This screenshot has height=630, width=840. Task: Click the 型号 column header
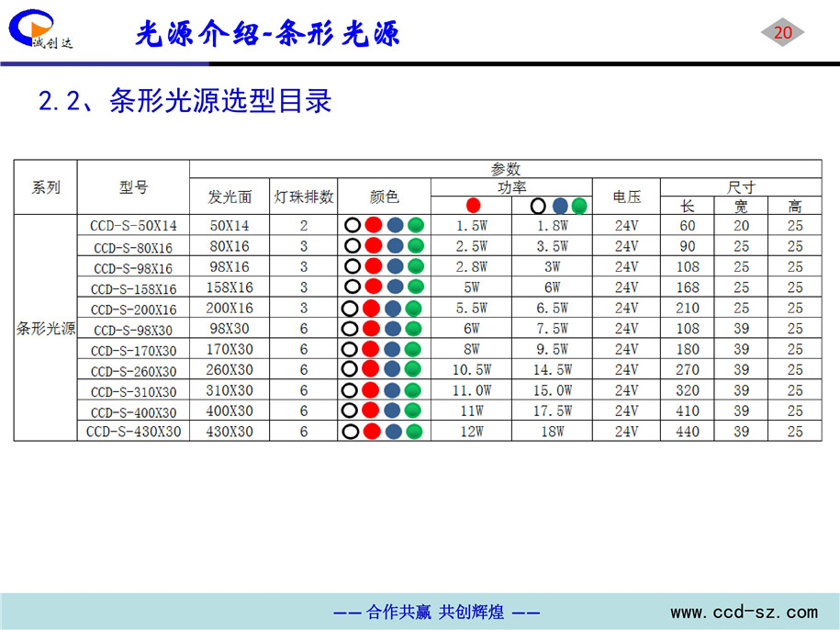tap(133, 187)
